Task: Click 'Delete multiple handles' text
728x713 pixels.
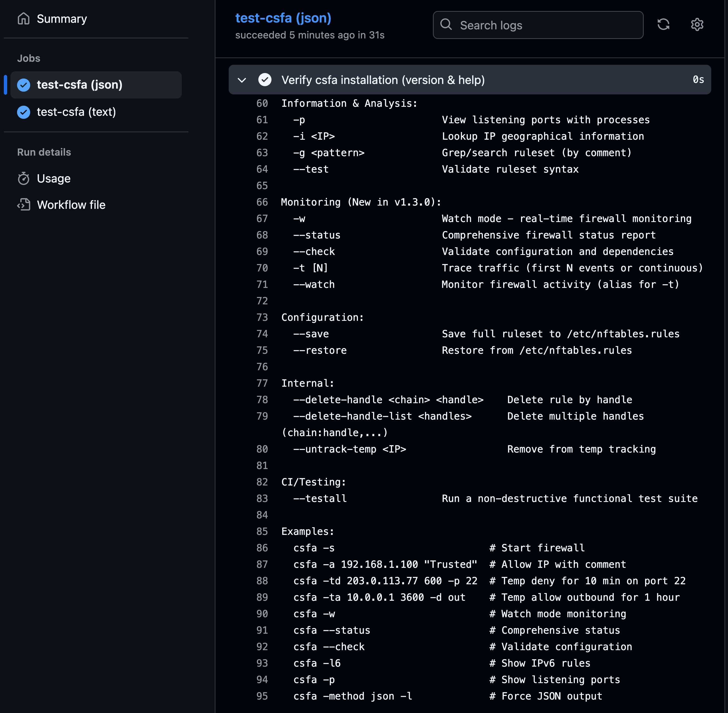Action: click(576, 416)
